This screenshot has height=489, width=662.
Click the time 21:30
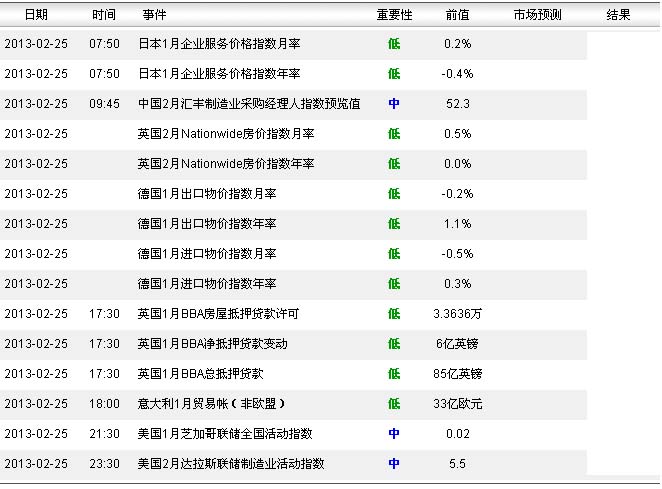click(104, 434)
